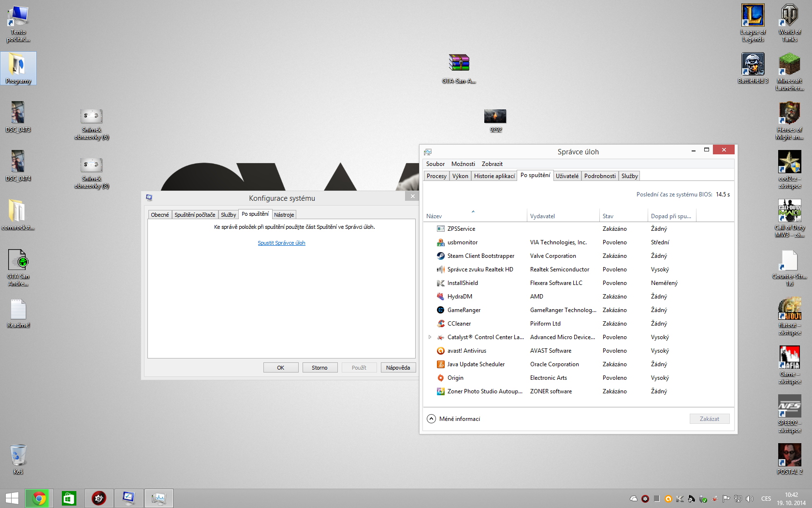Collapse details with Méně informací

coord(453,419)
